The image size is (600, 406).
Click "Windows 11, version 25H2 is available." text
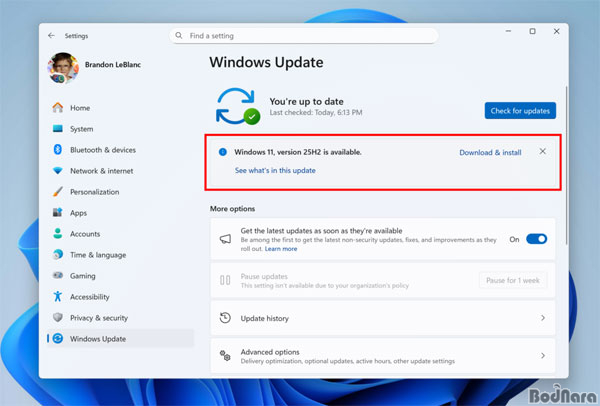298,152
